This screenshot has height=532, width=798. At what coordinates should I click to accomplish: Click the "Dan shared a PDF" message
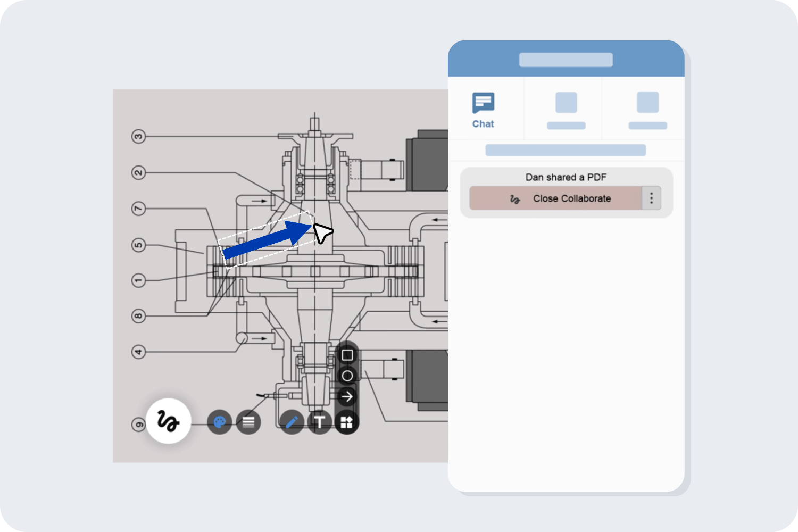tap(566, 177)
